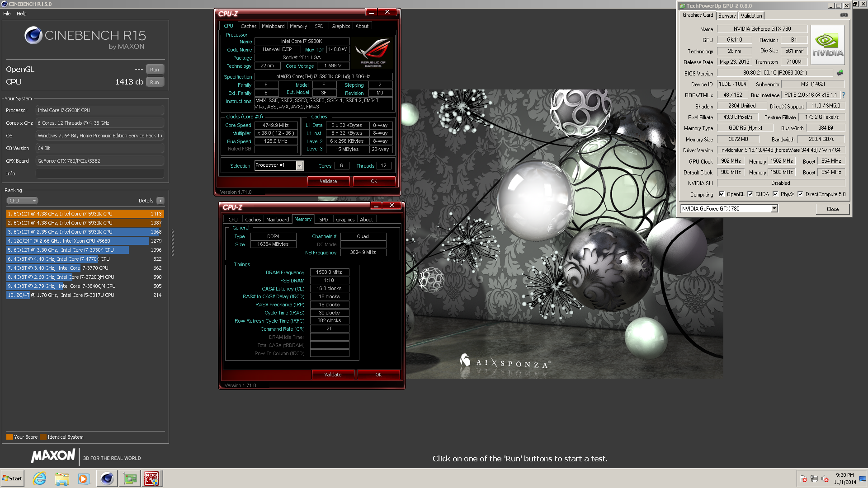Click the ROG CPU-Z taskbar icon
Viewport: 868px width, 488px height.
pos(152,479)
